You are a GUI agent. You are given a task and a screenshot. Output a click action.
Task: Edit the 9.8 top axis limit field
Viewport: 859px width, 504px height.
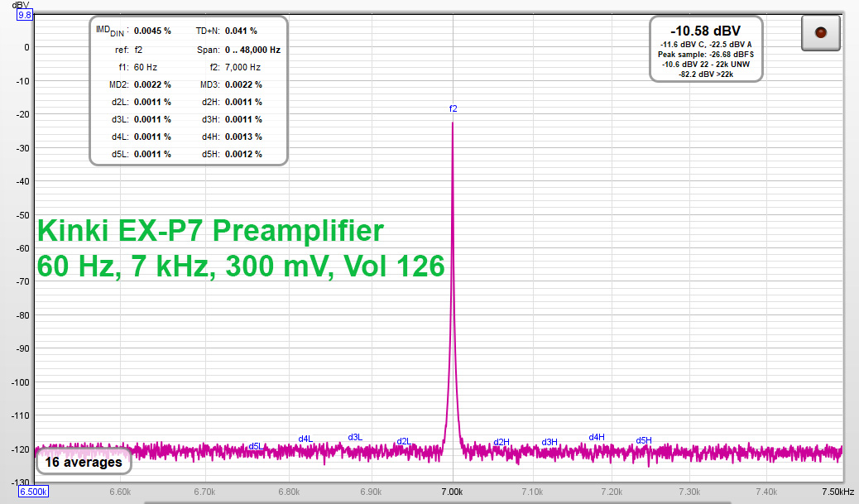[25, 16]
